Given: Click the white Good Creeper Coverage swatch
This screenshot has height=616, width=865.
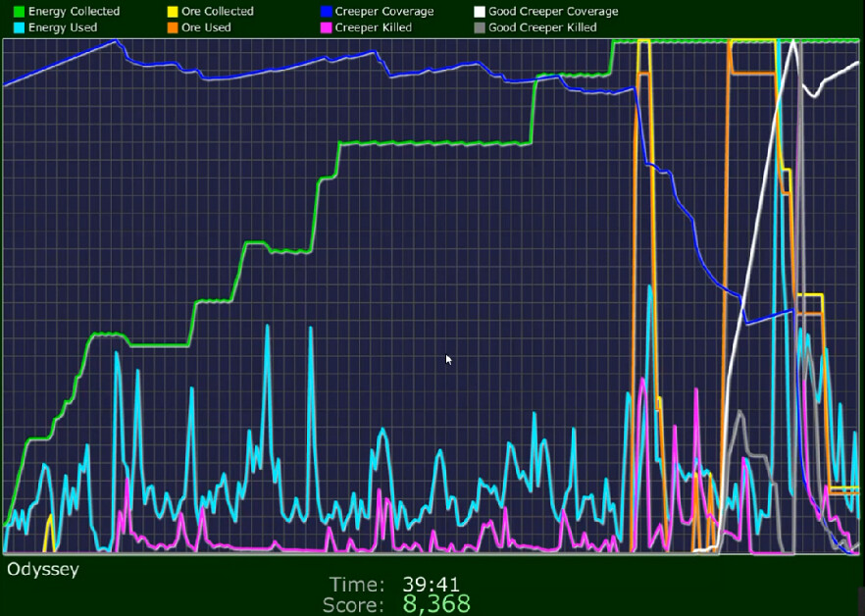Looking at the screenshot, I should pyautogui.click(x=480, y=12).
